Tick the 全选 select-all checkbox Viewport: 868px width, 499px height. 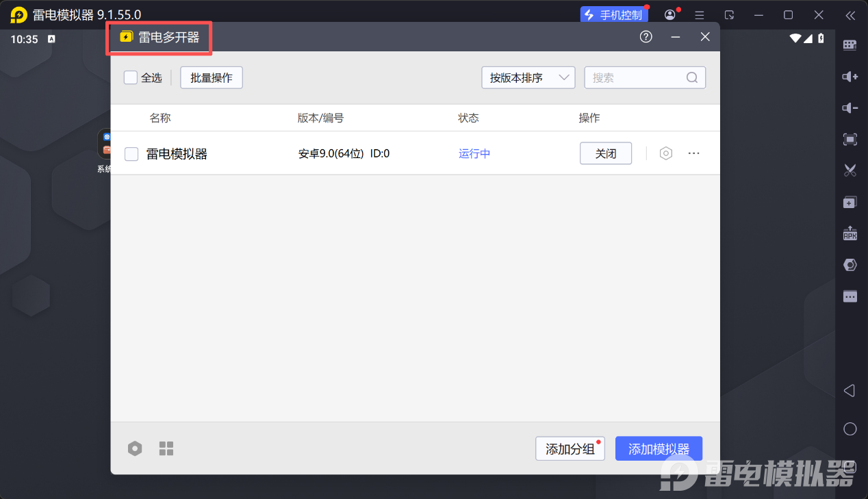tap(131, 77)
